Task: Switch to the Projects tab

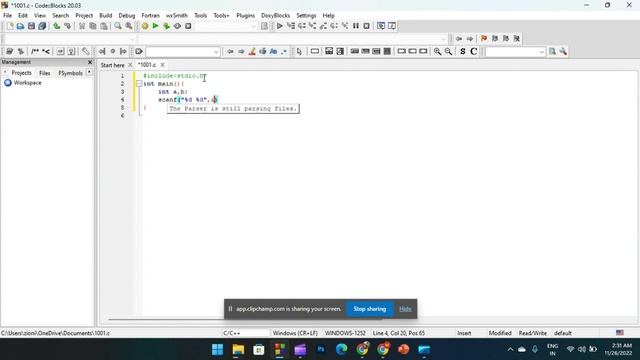Action: (21, 73)
